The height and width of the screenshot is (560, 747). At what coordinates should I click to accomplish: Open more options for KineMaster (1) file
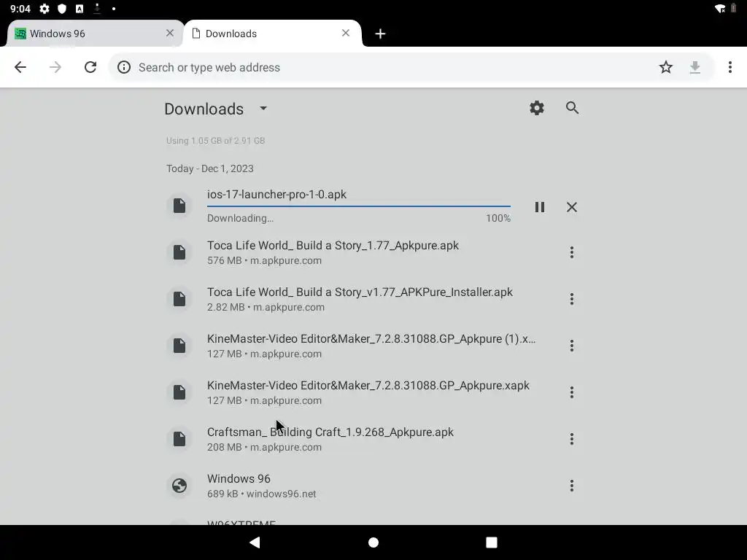pyautogui.click(x=572, y=346)
